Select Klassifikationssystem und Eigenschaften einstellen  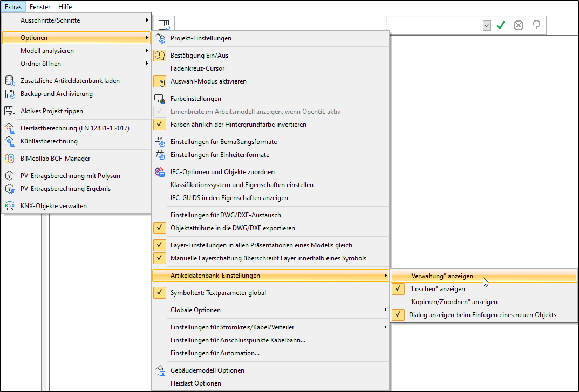click(271, 185)
